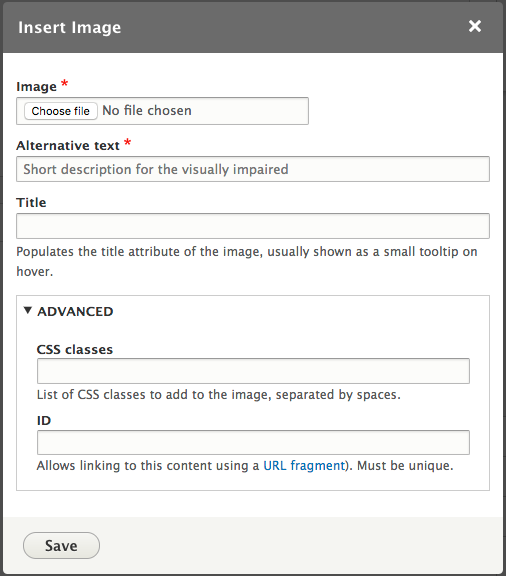Close the Insert Image dialog
506x576 pixels.
[475, 26]
